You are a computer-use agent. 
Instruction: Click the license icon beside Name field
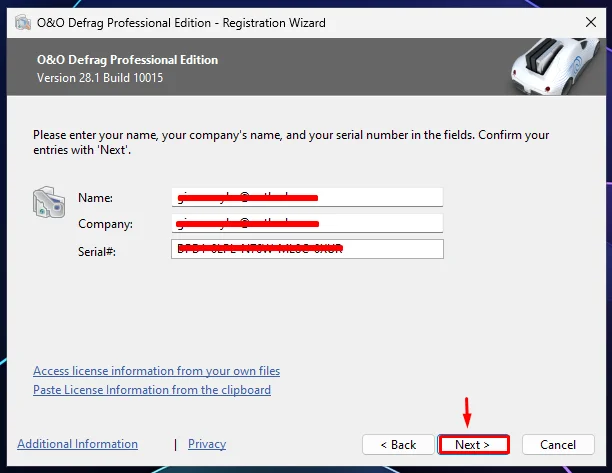[x=49, y=202]
